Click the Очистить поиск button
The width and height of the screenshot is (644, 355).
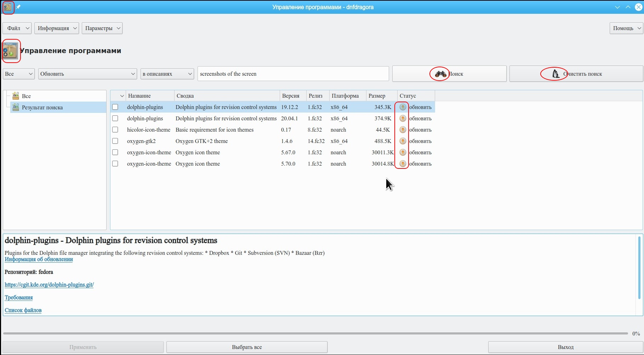click(576, 74)
